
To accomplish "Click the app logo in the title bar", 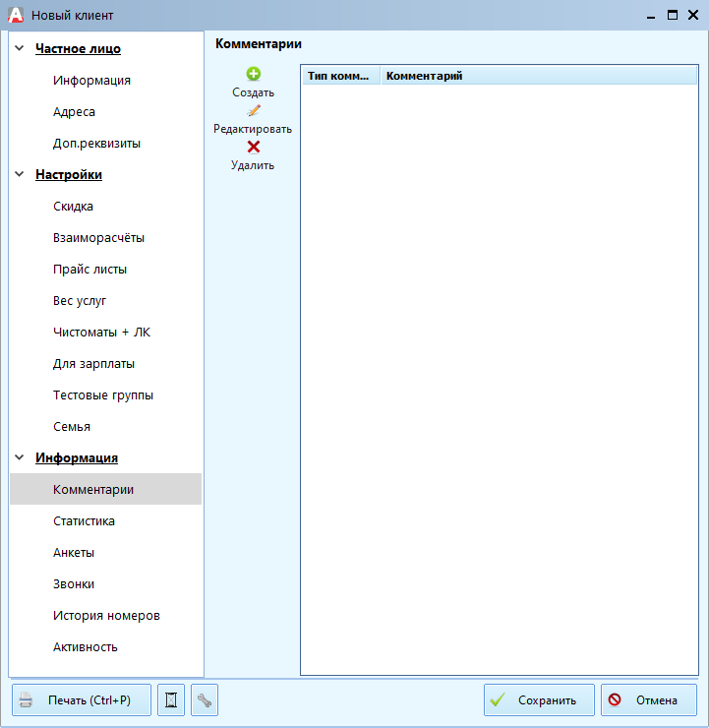I will [x=15, y=15].
